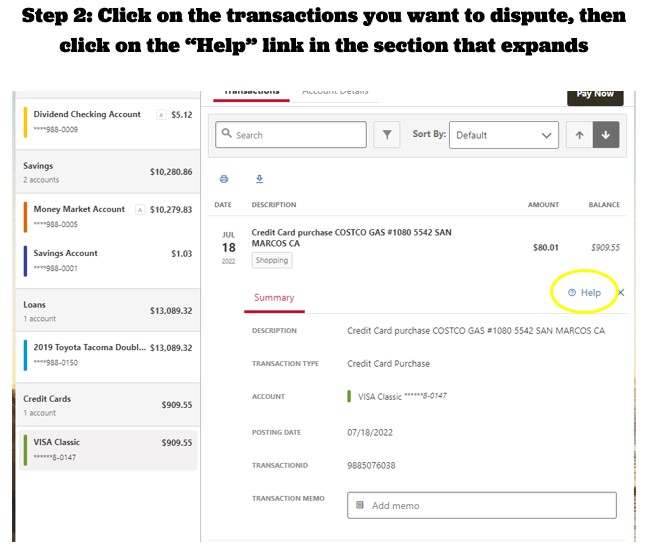Collapse the Loans account group
Screen dimensions: 662x550
pos(108,311)
